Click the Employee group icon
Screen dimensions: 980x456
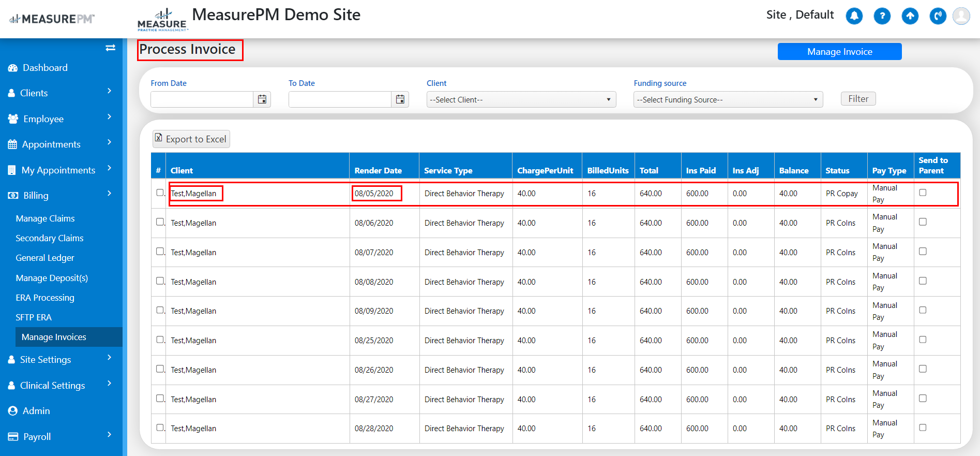13,119
